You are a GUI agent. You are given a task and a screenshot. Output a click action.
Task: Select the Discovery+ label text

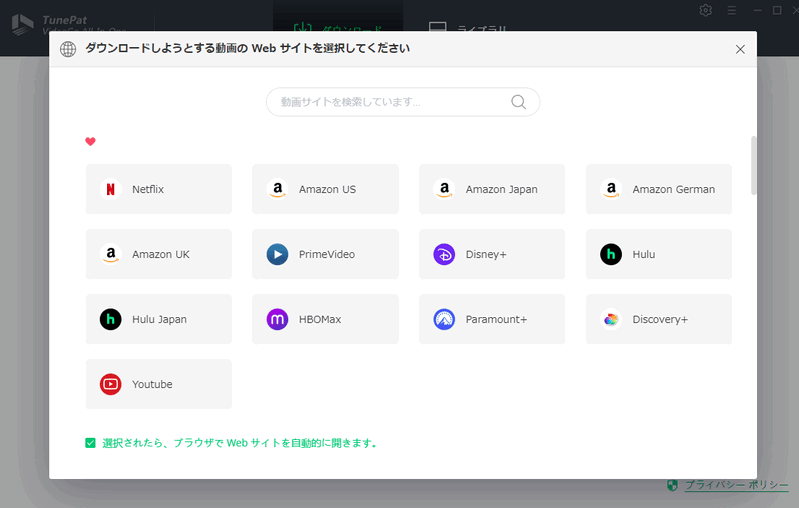[x=660, y=319]
